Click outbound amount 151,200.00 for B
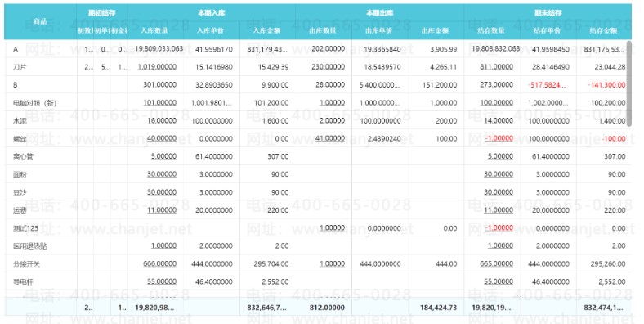The height and width of the screenshot is (324, 644). [x=440, y=85]
